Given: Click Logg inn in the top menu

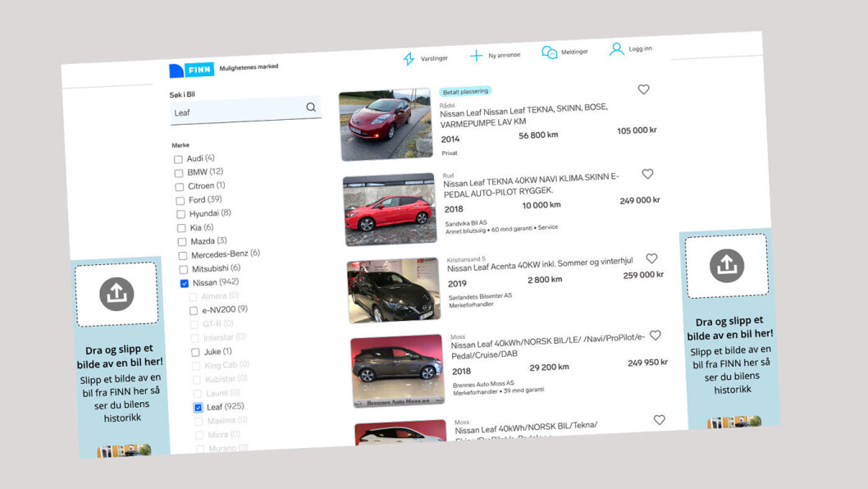Looking at the screenshot, I should (x=641, y=48).
